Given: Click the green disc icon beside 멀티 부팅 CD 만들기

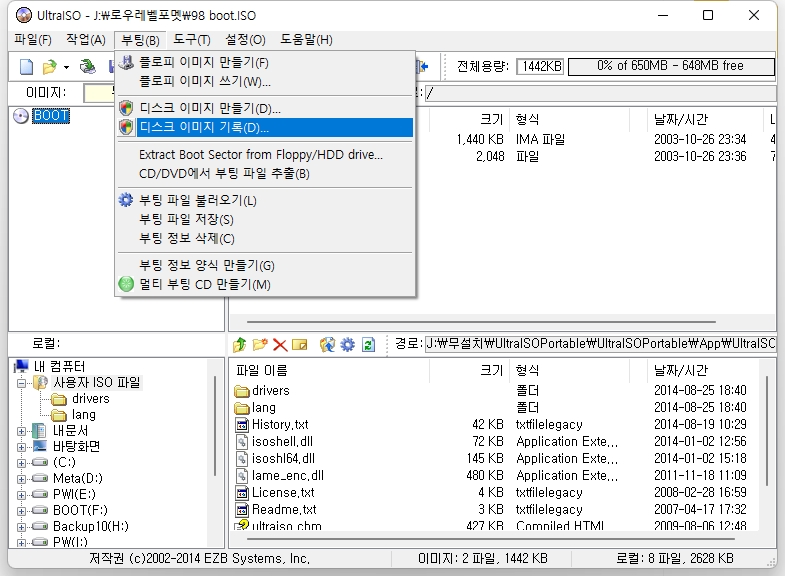Looking at the screenshot, I should coord(126,284).
